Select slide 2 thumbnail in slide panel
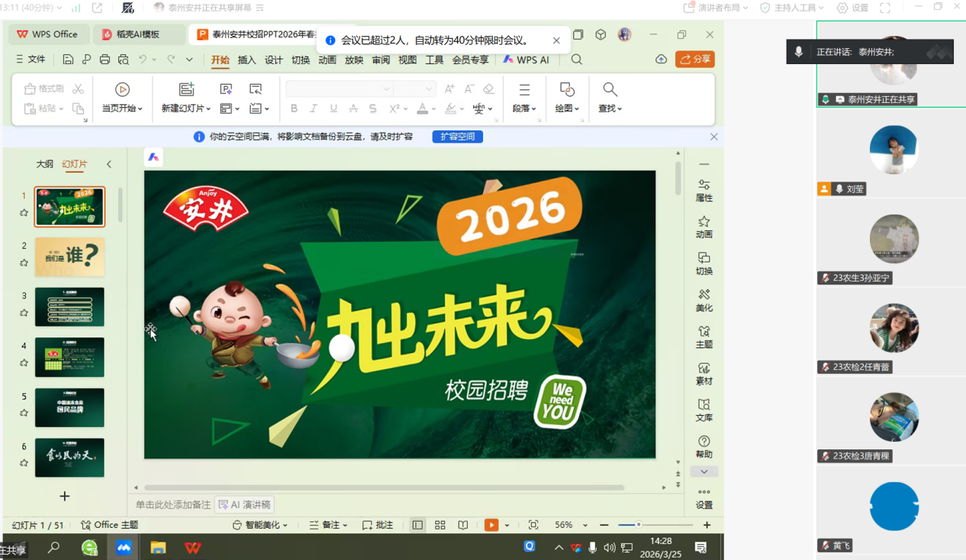 click(x=69, y=256)
